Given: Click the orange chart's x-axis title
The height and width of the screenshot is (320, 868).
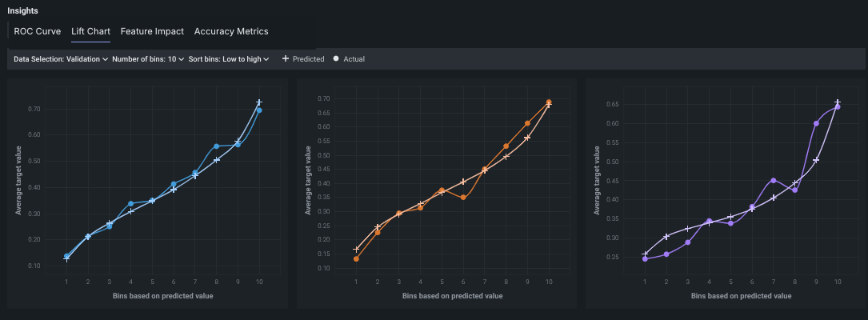Looking at the screenshot, I should [x=452, y=296].
